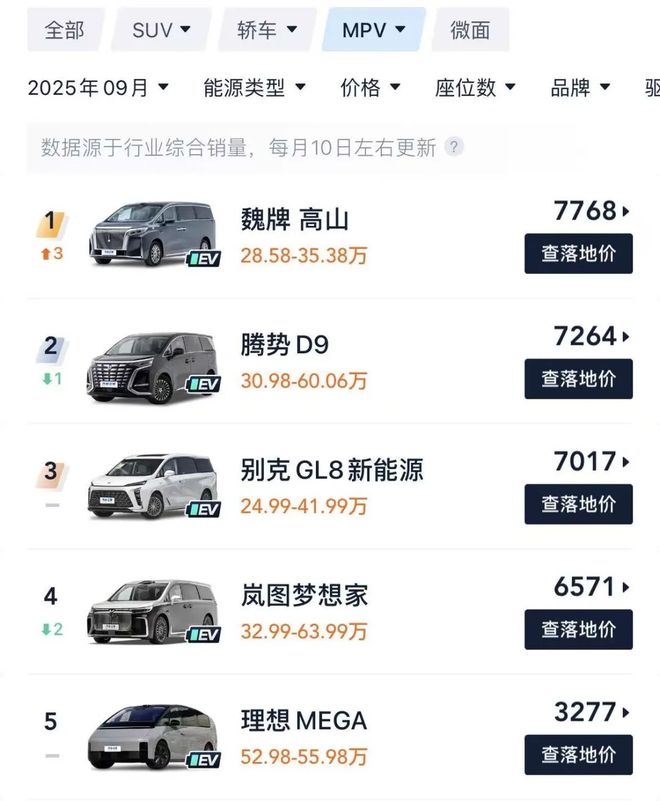This screenshot has width=660, height=801.
Task: Click 查落地价 for 别克 GL8 新能源
Action: (x=577, y=503)
